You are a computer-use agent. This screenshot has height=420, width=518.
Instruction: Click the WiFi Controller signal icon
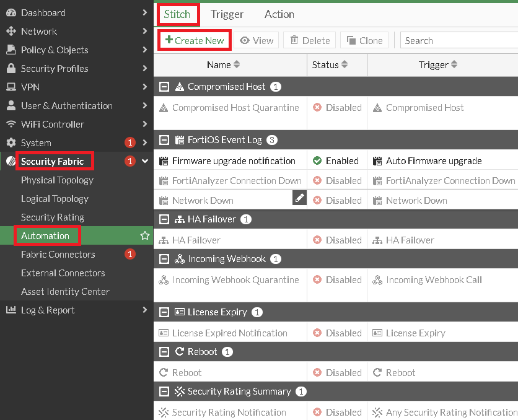11,124
